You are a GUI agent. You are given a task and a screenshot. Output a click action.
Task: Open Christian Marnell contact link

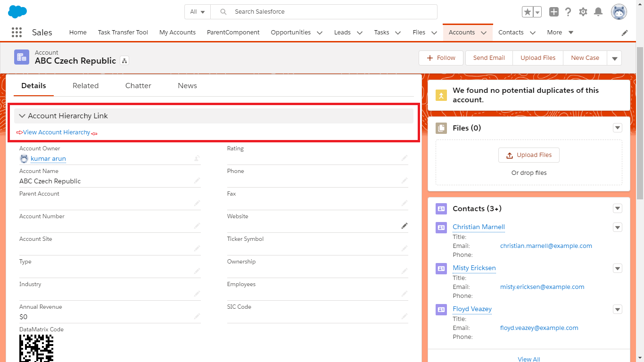pos(479,227)
